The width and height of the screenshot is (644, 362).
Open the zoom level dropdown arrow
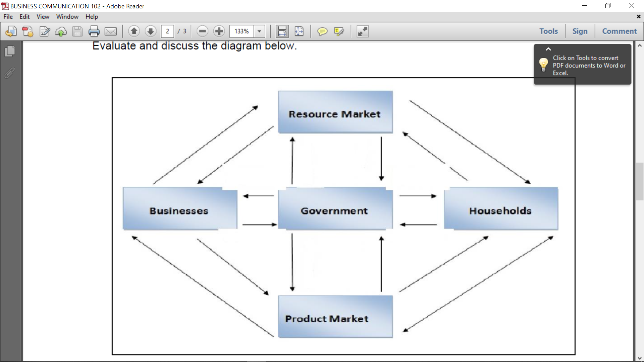click(x=259, y=32)
